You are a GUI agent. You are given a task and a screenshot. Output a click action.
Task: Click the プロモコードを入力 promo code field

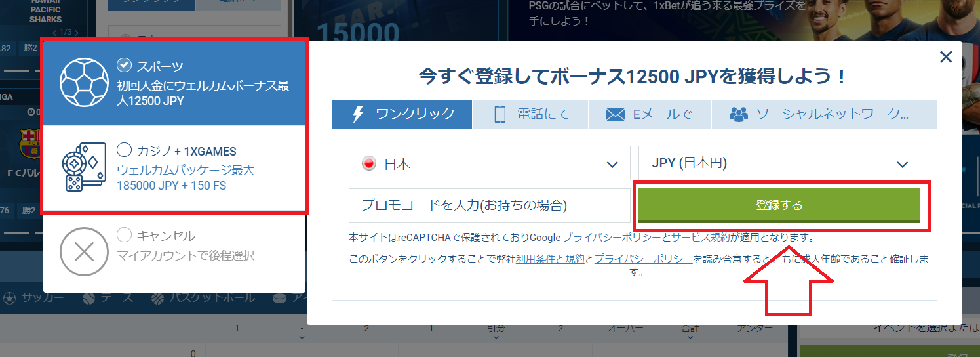tap(490, 205)
